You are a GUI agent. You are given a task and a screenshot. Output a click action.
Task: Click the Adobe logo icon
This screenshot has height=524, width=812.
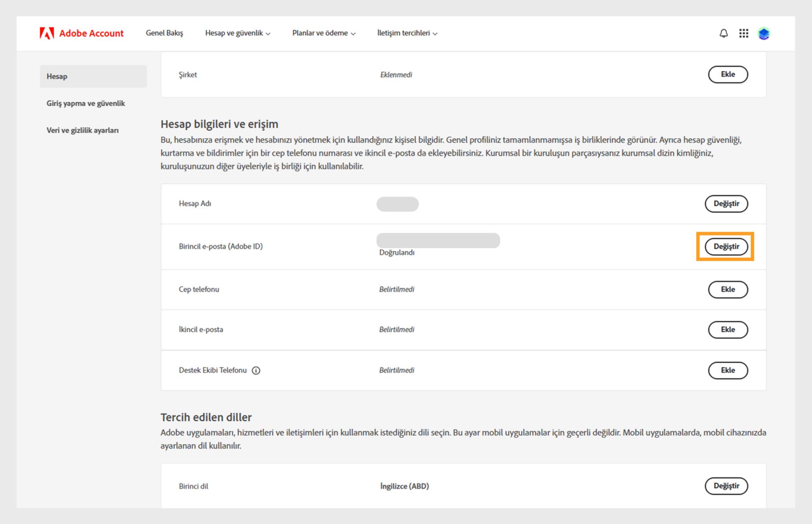coord(47,33)
